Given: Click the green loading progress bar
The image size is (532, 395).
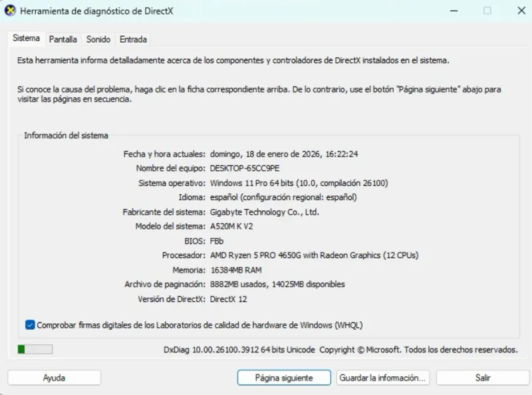Looking at the screenshot, I should coord(35,349).
